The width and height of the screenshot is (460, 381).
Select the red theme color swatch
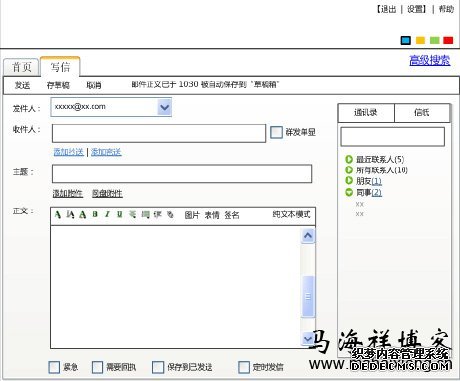point(448,40)
